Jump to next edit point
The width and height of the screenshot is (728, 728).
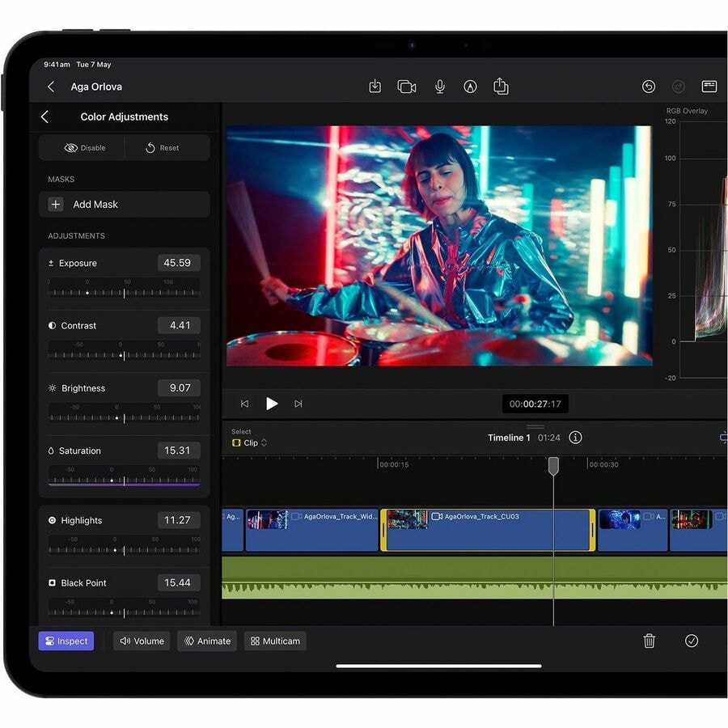click(298, 404)
